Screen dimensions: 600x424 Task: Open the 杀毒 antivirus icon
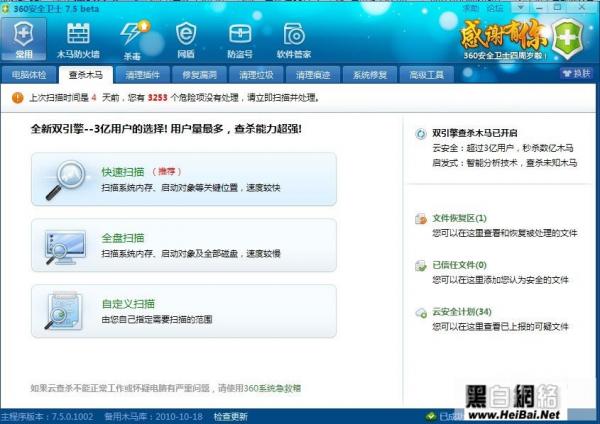point(131,38)
